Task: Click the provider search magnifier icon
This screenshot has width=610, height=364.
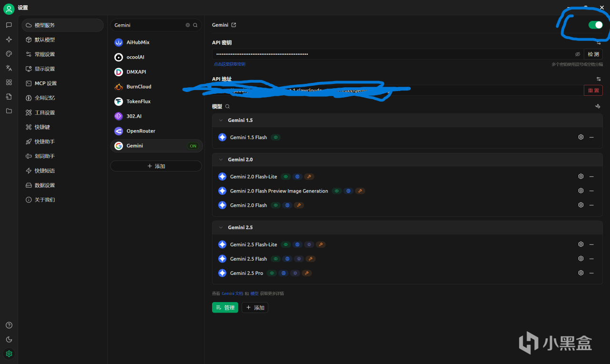Action: click(x=195, y=25)
